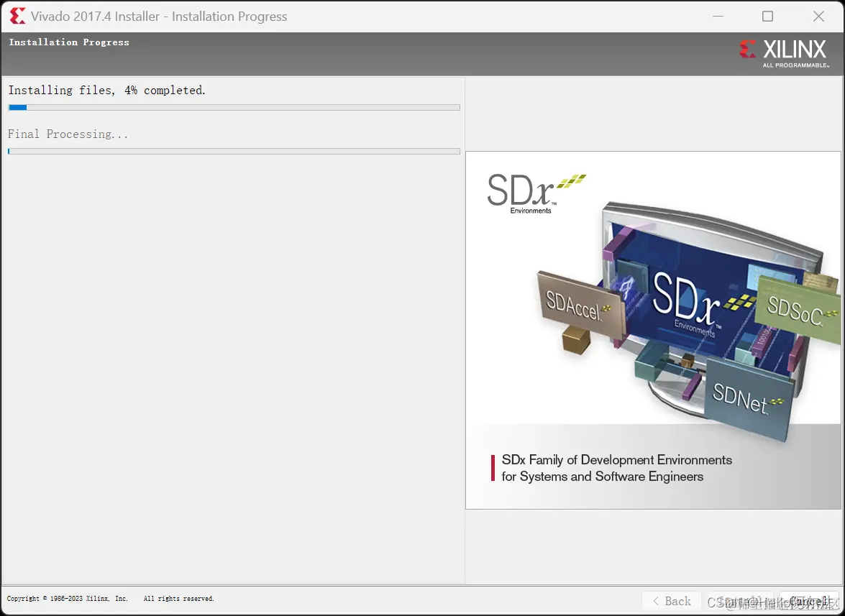Minimize the Vivado installer window
845x616 pixels.
718,16
